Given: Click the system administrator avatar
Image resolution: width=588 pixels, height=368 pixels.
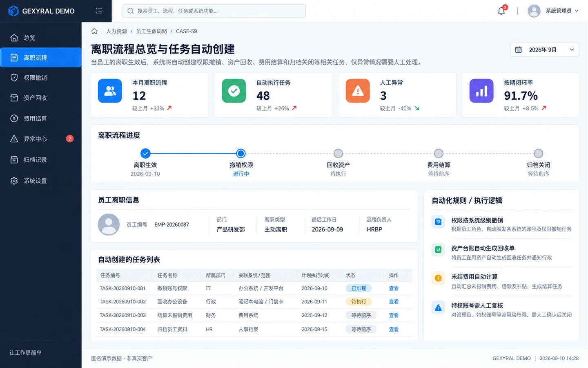Looking at the screenshot, I should [534, 11].
